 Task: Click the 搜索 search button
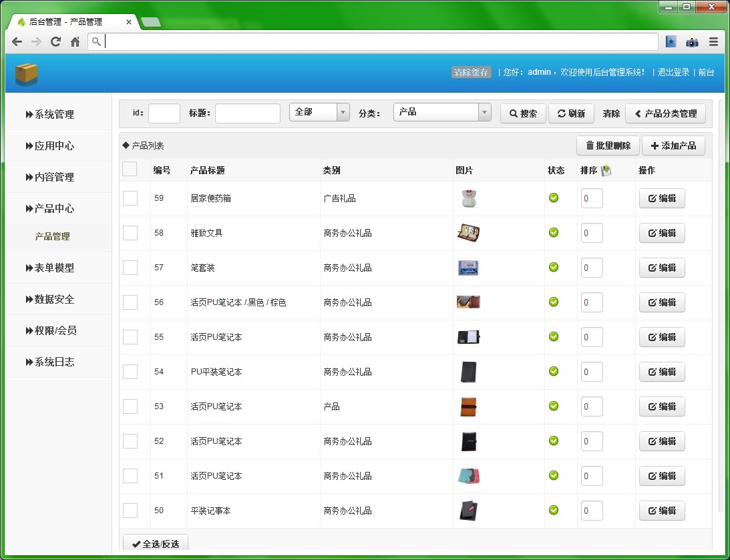(524, 113)
